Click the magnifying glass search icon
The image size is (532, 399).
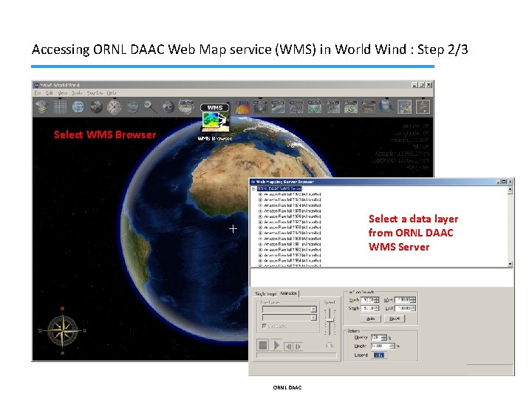click(x=150, y=107)
